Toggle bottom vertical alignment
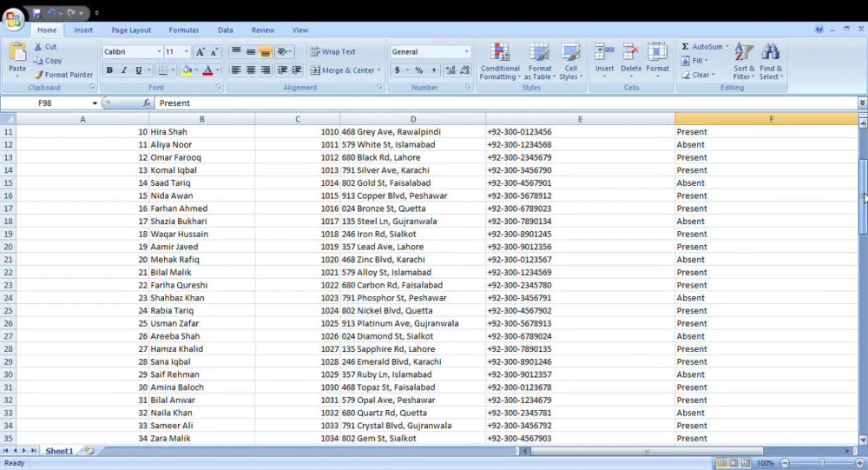This screenshot has width=868, height=470. [x=265, y=51]
